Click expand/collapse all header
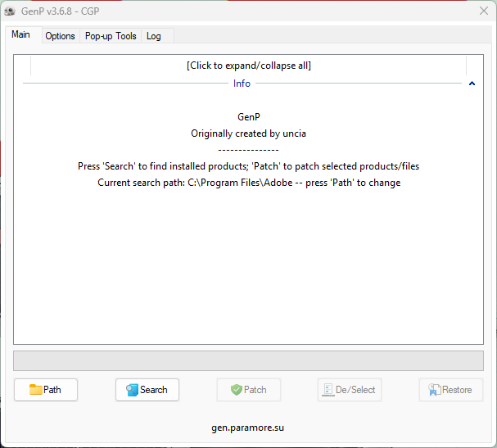Viewport: 497px width, 448px height. coord(249,66)
